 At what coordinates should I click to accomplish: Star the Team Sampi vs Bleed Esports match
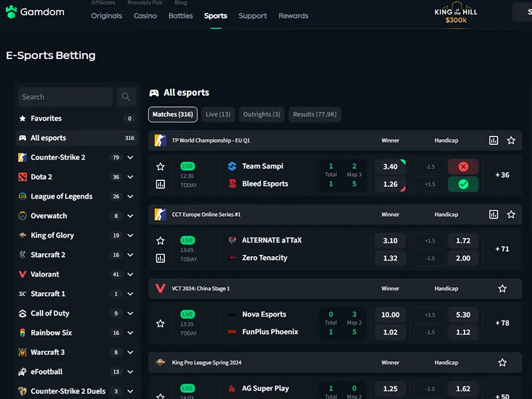[160, 167]
